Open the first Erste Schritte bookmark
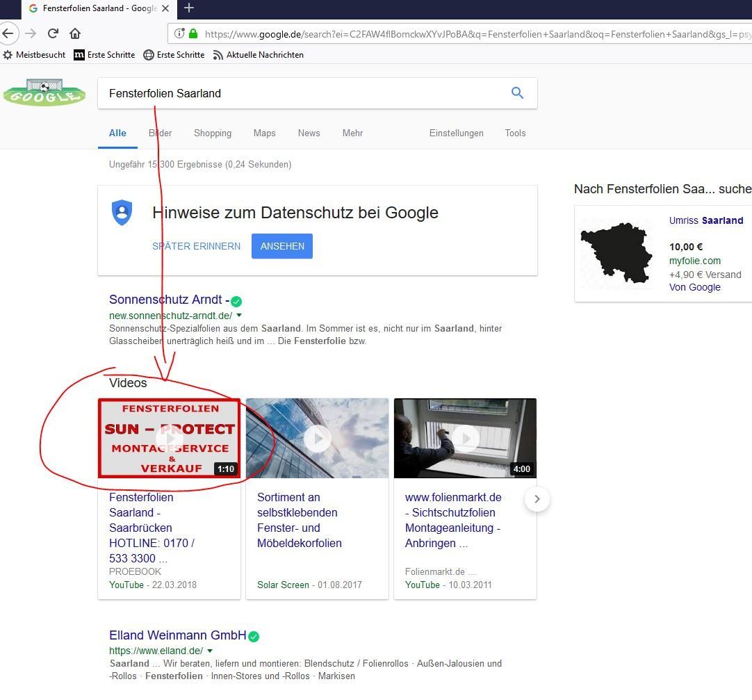This screenshot has width=752, height=700. pyautogui.click(x=104, y=55)
